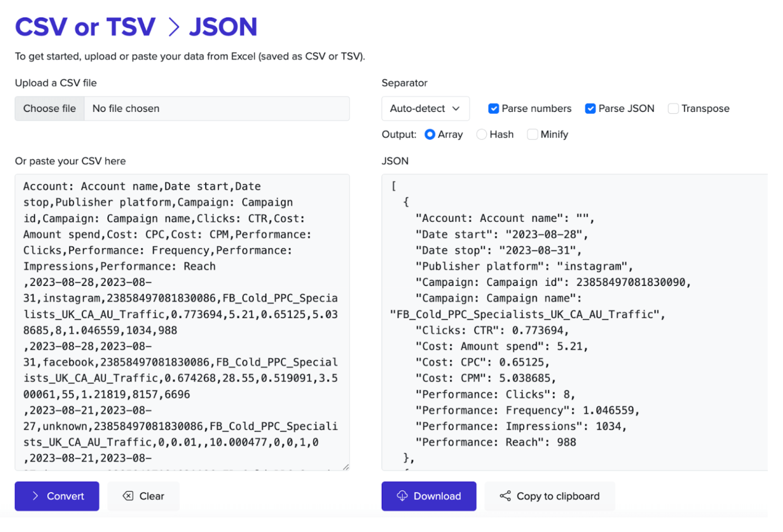Click the Separator label

click(405, 83)
